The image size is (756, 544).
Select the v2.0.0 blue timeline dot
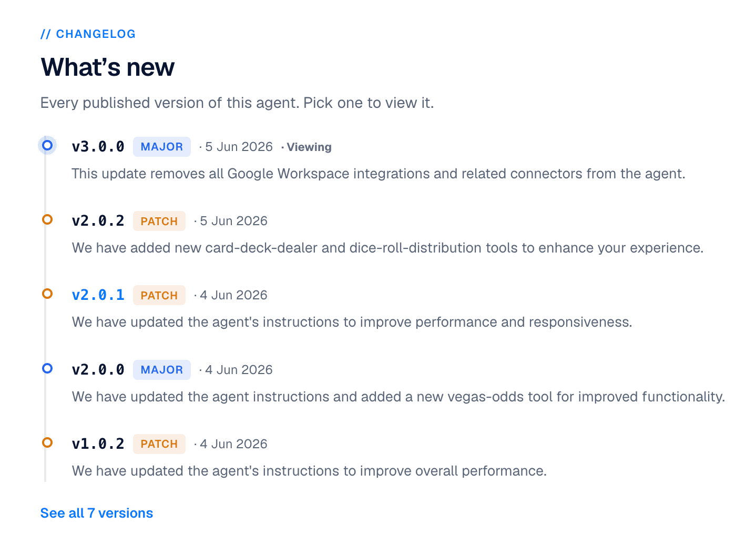coord(47,368)
